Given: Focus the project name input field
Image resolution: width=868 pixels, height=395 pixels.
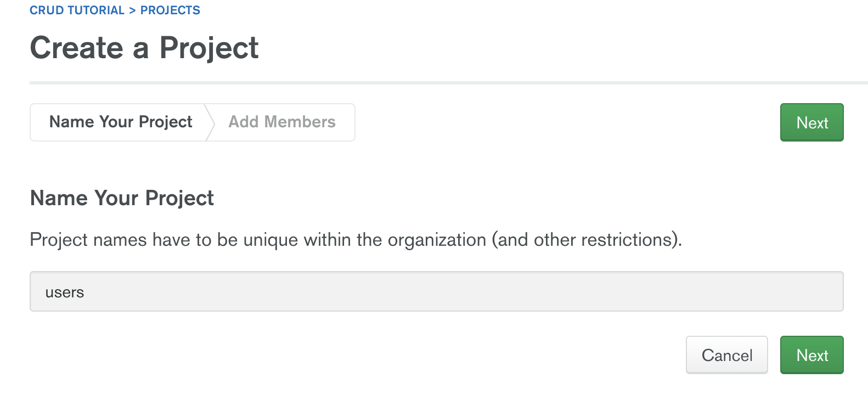Looking at the screenshot, I should coord(436,291).
